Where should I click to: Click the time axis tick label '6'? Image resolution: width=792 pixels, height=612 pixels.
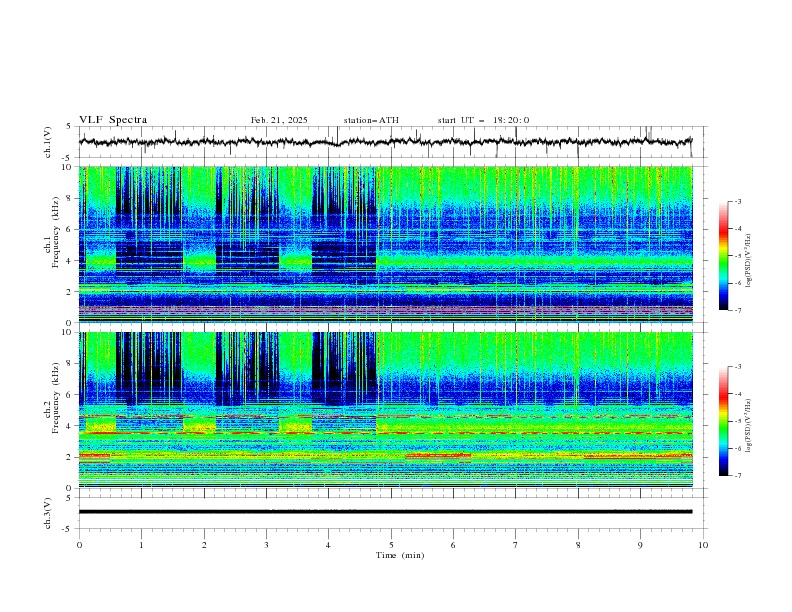click(453, 545)
